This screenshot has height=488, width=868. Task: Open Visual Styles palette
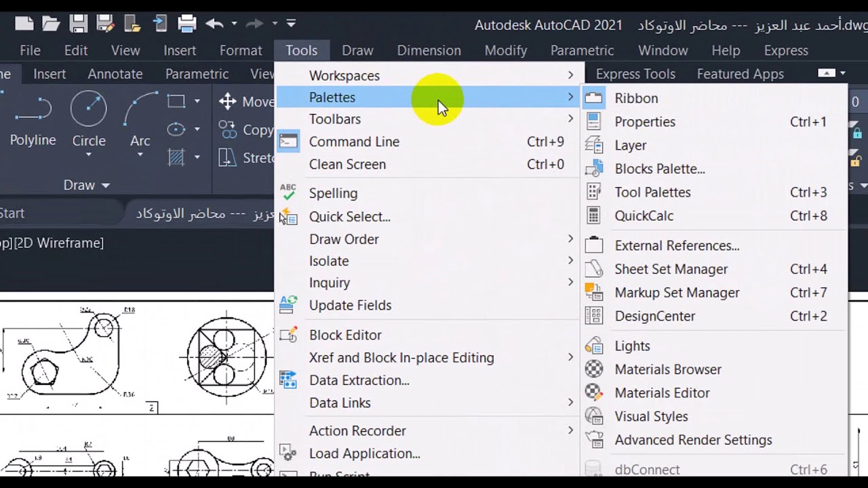tap(715, 416)
